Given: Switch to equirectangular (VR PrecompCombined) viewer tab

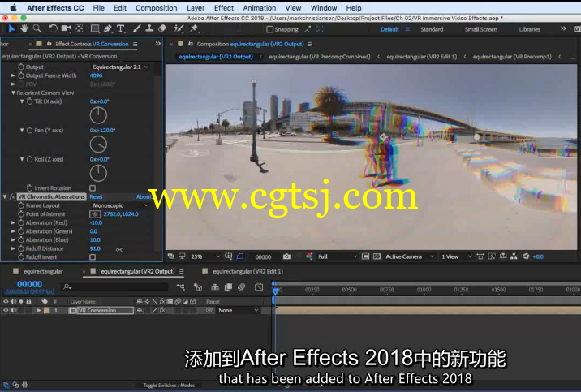Looking at the screenshot, I should [320, 57].
